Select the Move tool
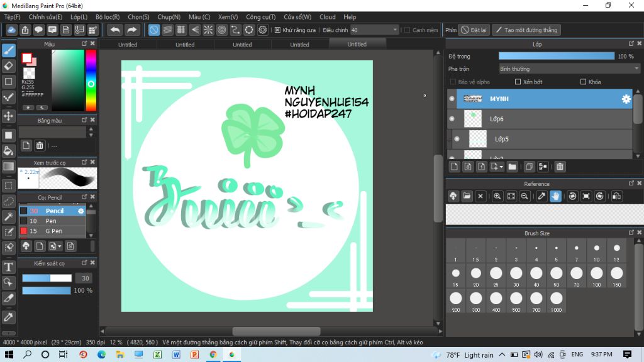This screenshot has height=362, width=644. [x=9, y=116]
